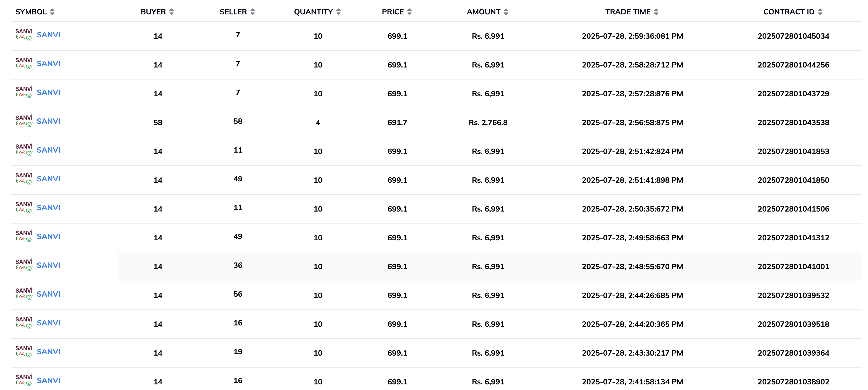Viewport: 868px width, 390px height.
Task: Sort by AMOUNT column sort arrows
Action: (506, 12)
